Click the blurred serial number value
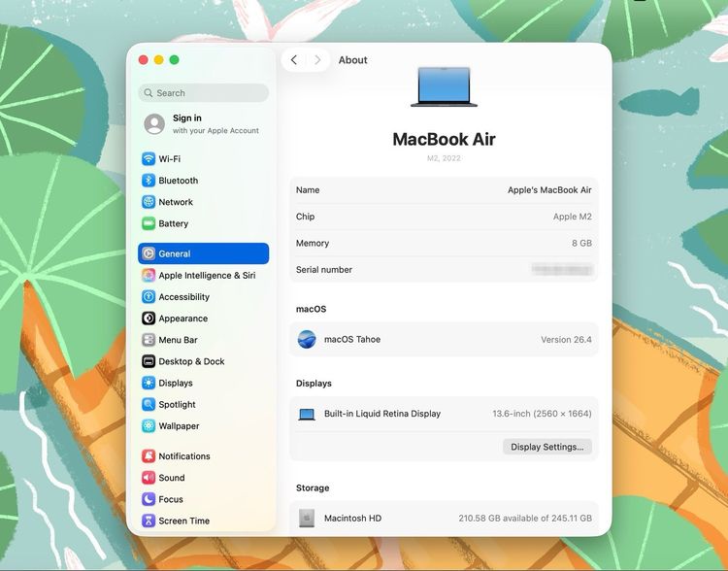 tap(562, 269)
